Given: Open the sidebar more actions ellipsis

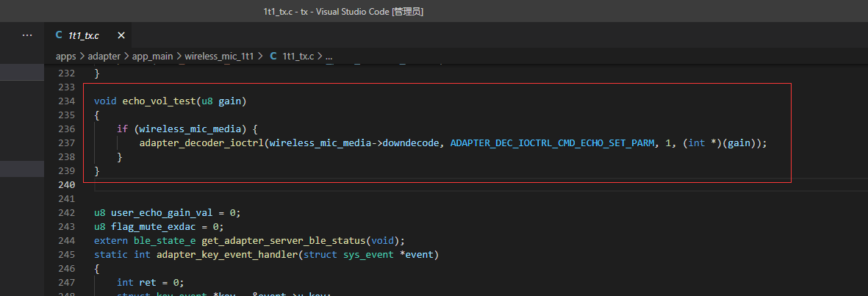Looking at the screenshot, I should (x=27, y=35).
